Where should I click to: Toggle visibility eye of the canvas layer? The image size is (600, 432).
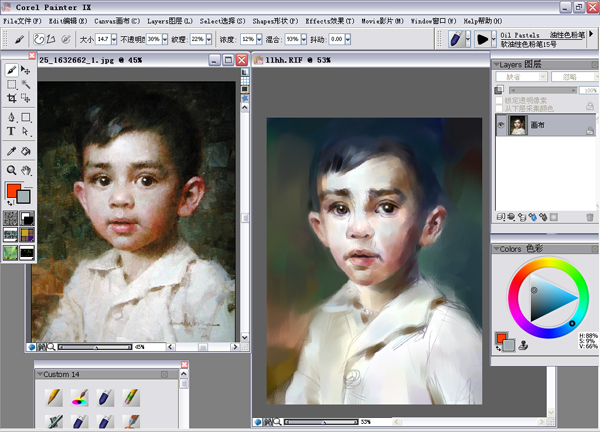click(501, 125)
